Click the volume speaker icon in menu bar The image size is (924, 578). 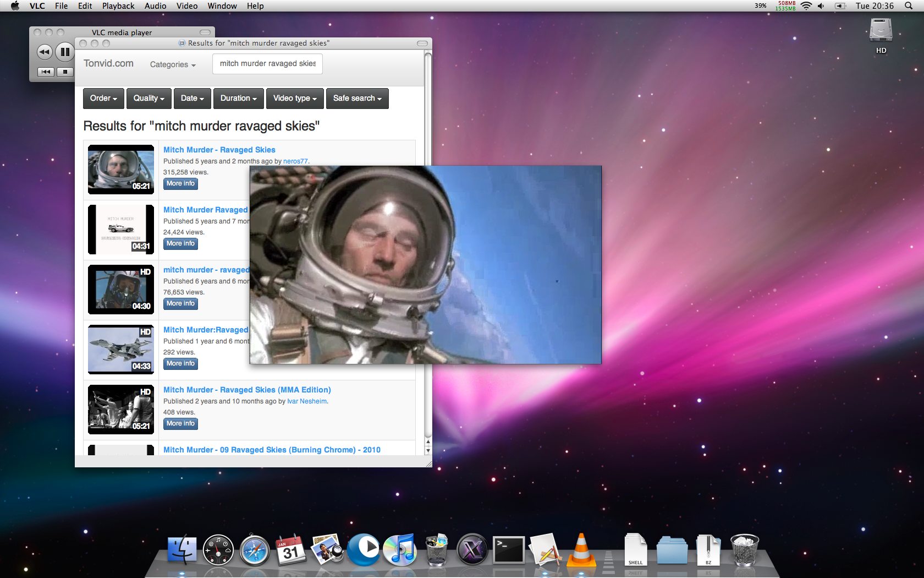click(821, 6)
